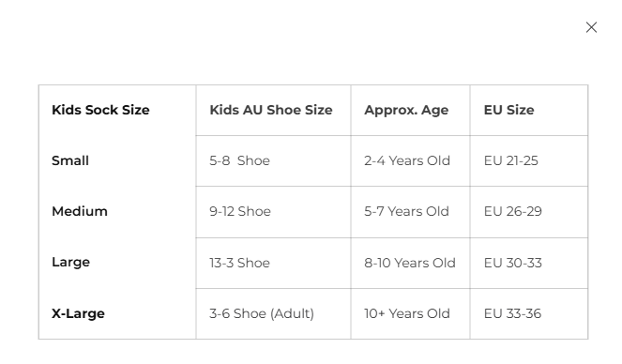The width and height of the screenshot is (622, 364).
Task: Select the Small sock size row label
Action: 70,160
